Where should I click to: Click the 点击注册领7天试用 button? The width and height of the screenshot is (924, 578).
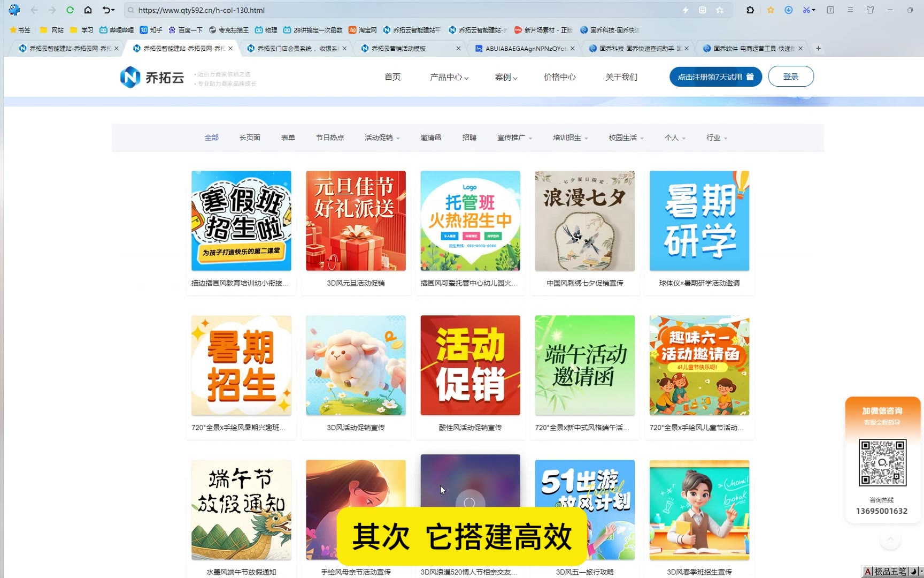[715, 77]
